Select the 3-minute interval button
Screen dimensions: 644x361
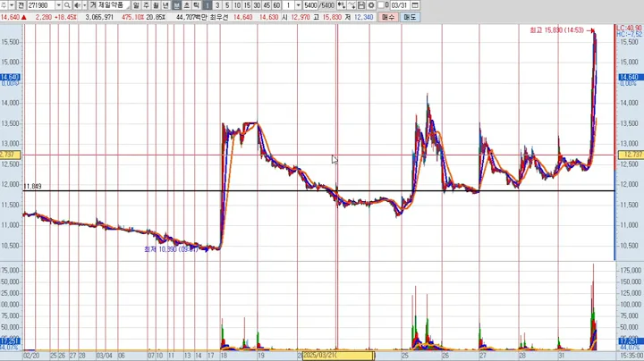pos(217,5)
